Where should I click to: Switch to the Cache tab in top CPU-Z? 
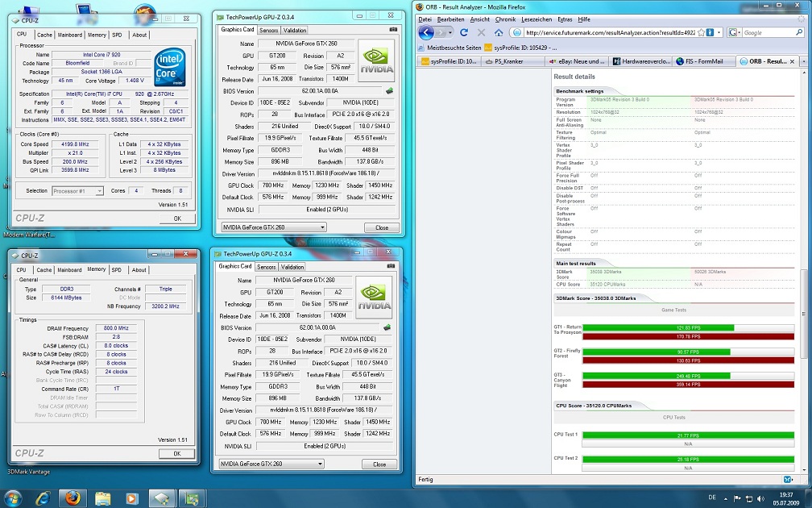[x=44, y=35]
